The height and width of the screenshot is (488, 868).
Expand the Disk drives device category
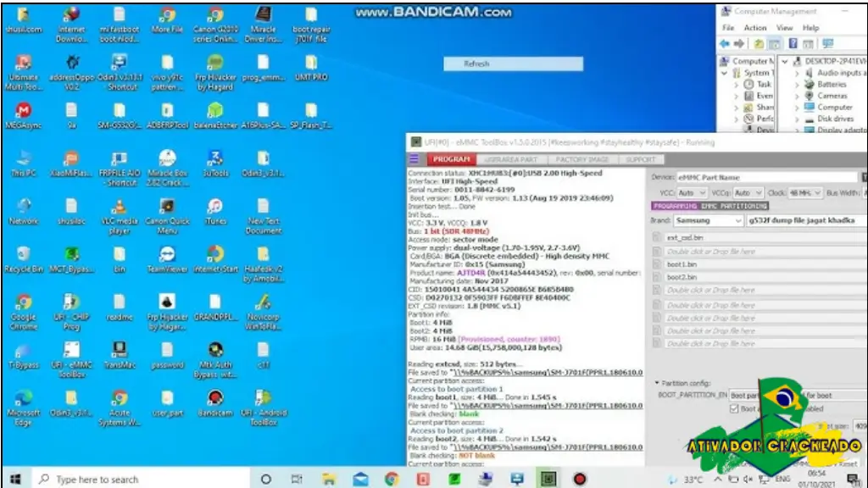[797, 119]
